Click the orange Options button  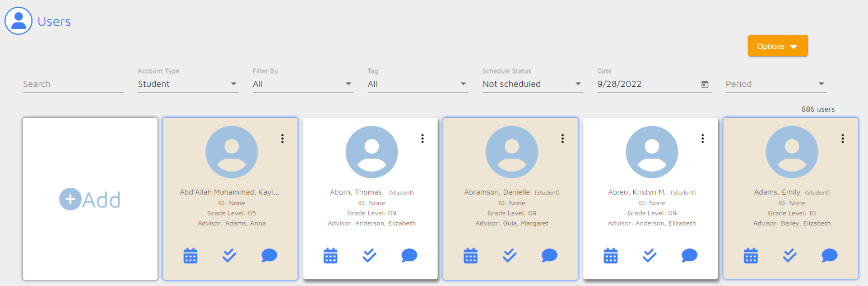click(777, 46)
